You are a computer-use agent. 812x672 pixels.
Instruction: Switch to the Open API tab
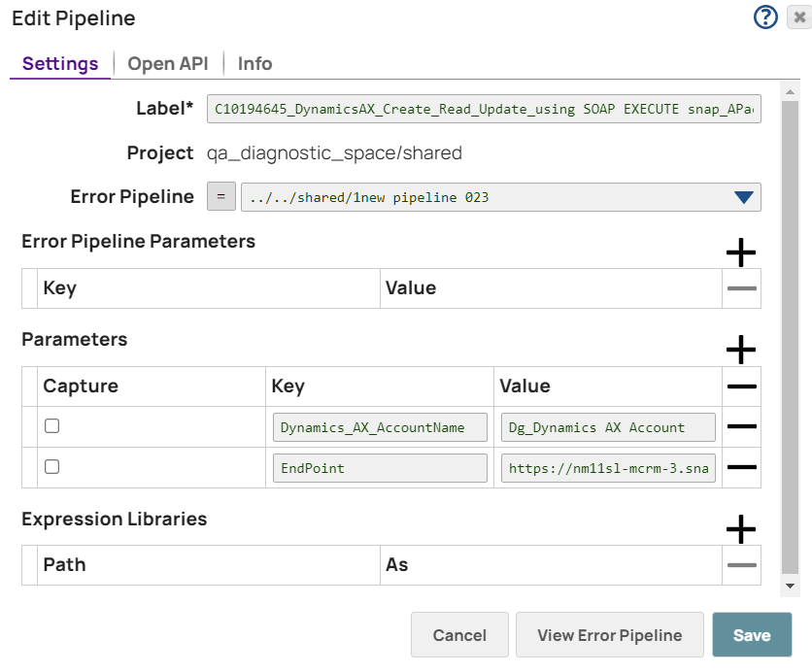pos(167,63)
